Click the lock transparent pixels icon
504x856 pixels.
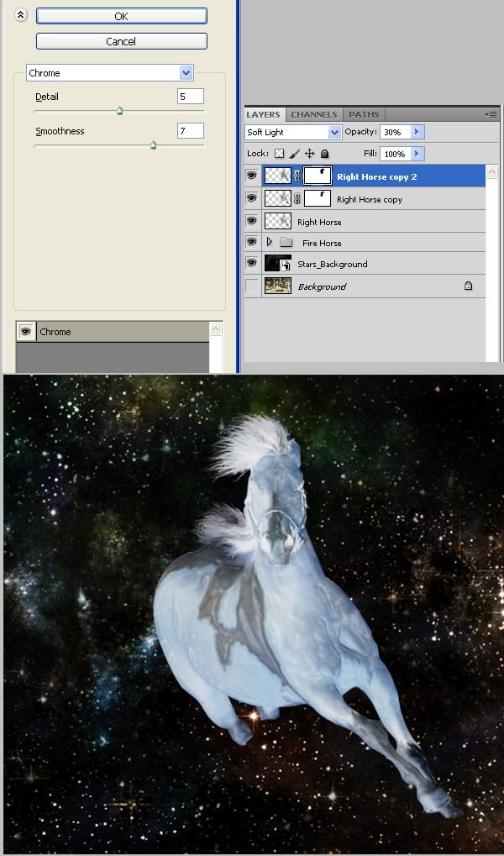[279, 155]
